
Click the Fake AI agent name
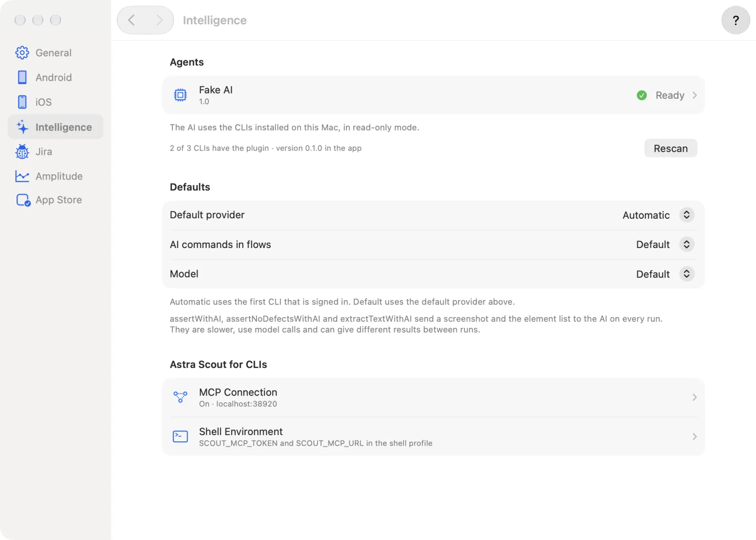click(x=216, y=90)
